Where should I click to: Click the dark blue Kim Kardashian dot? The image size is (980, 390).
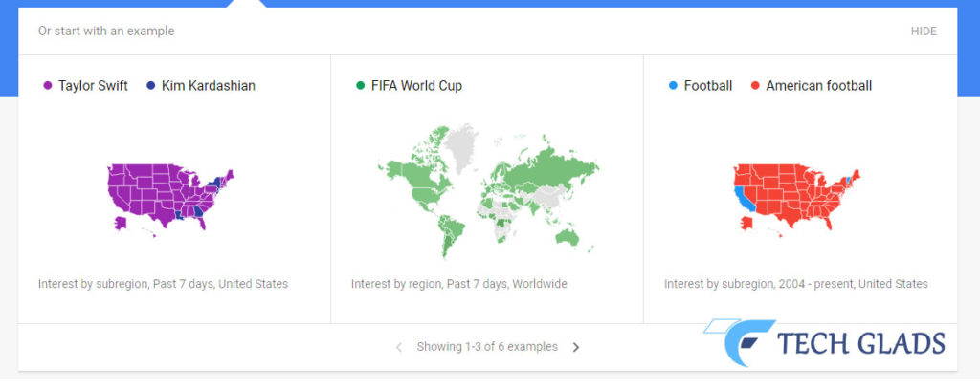pos(151,86)
